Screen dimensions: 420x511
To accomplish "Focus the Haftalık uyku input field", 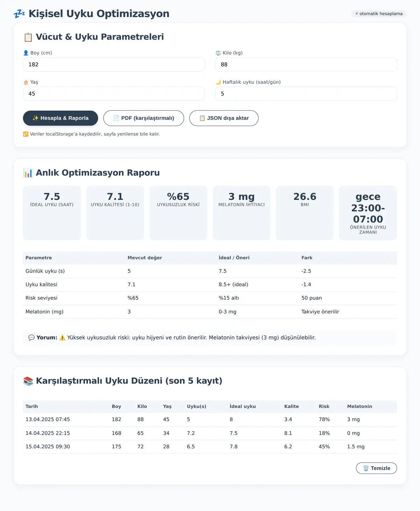I will tap(306, 94).
